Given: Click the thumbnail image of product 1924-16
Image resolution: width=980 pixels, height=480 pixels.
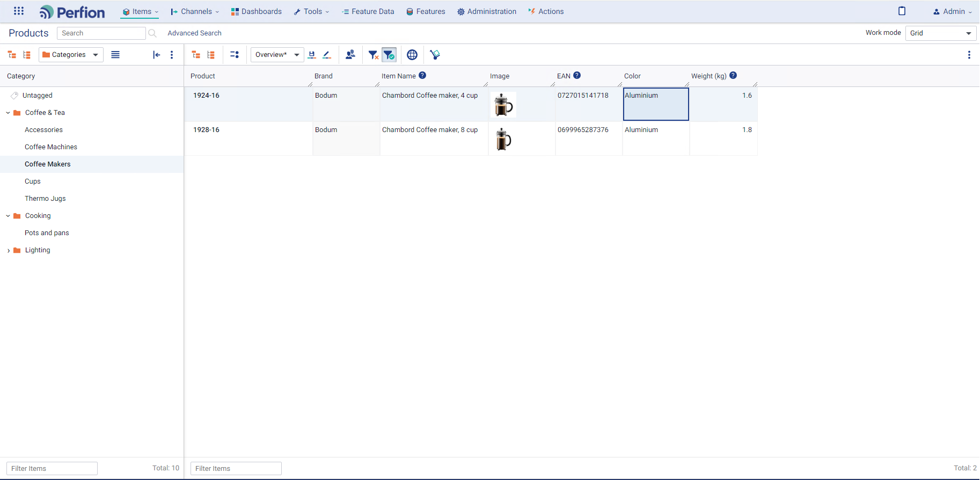Looking at the screenshot, I should pos(503,105).
